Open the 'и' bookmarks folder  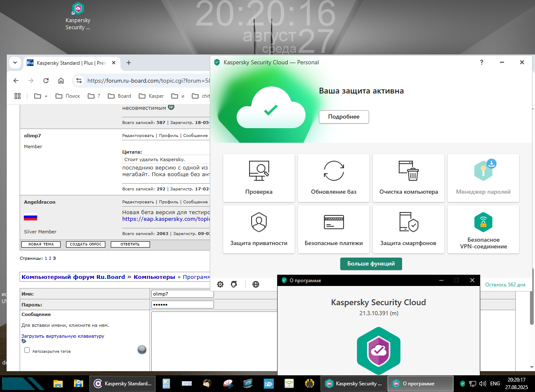[x=178, y=96]
